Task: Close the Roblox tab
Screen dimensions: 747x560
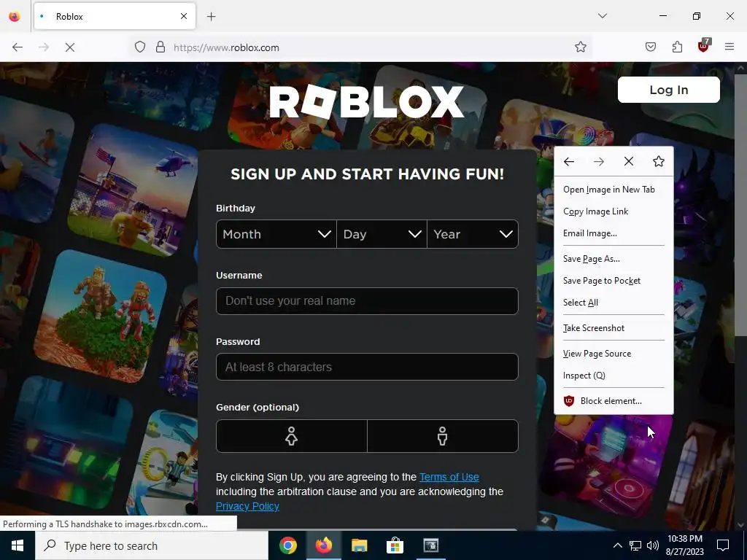Action: pos(184,16)
